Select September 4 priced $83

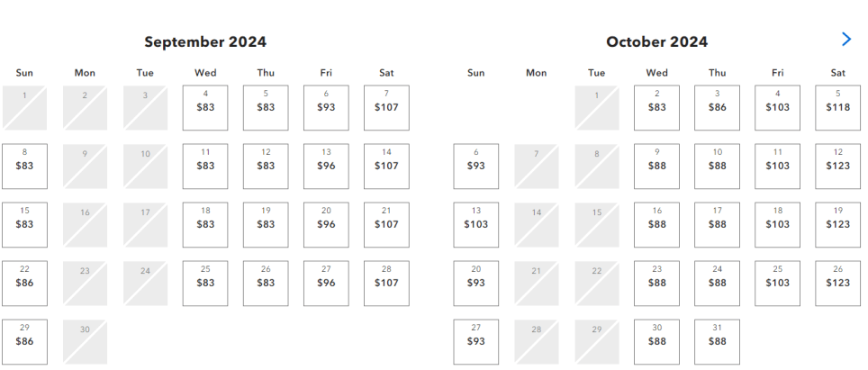pyautogui.click(x=204, y=108)
